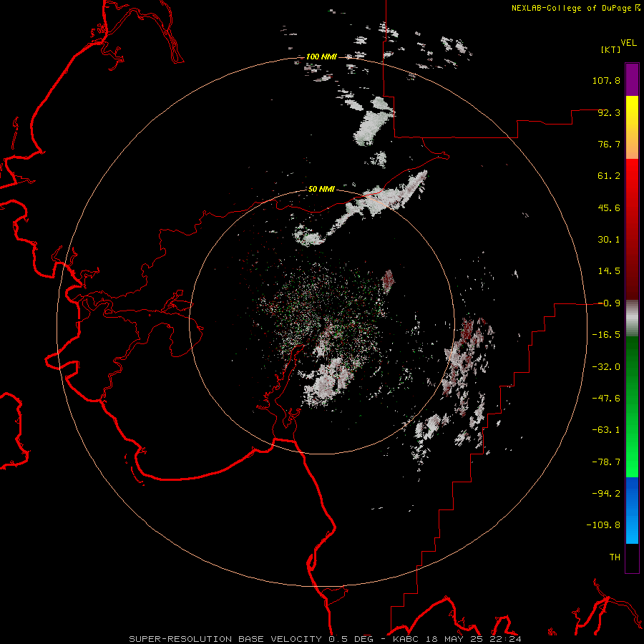Viewport: 644px width, 644px height.
Task: Click the 61.2 velocity scale value
Action: [x=609, y=176]
